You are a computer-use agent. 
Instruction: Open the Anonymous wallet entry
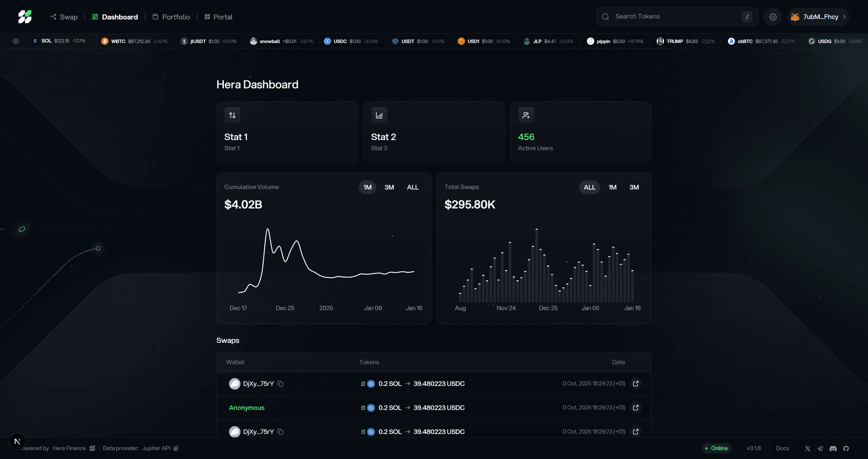(x=247, y=407)
